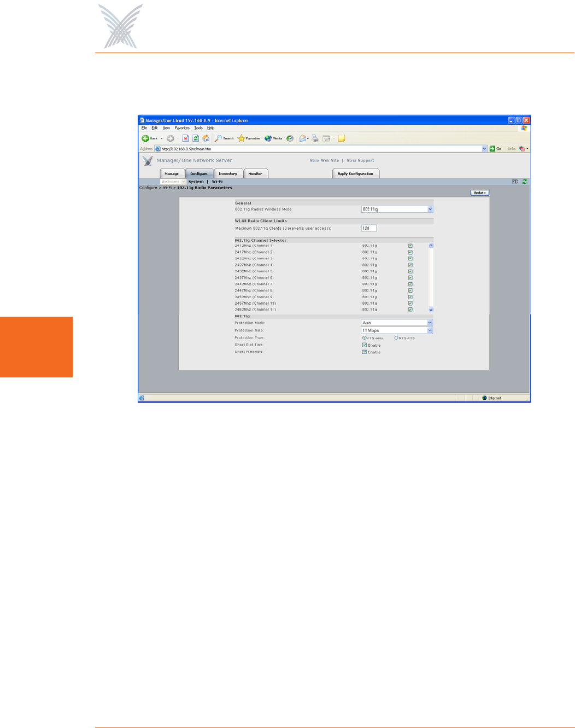575x728 pixels.
Task: Click the channel list scroll up arrow
Action: (431, 246)
